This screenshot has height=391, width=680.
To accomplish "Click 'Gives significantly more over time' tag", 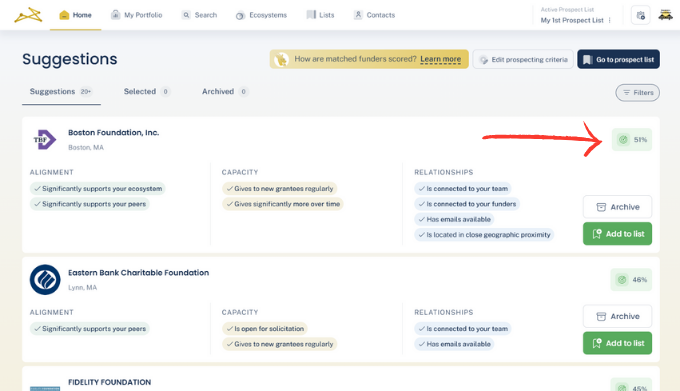I will pos(283,204).
